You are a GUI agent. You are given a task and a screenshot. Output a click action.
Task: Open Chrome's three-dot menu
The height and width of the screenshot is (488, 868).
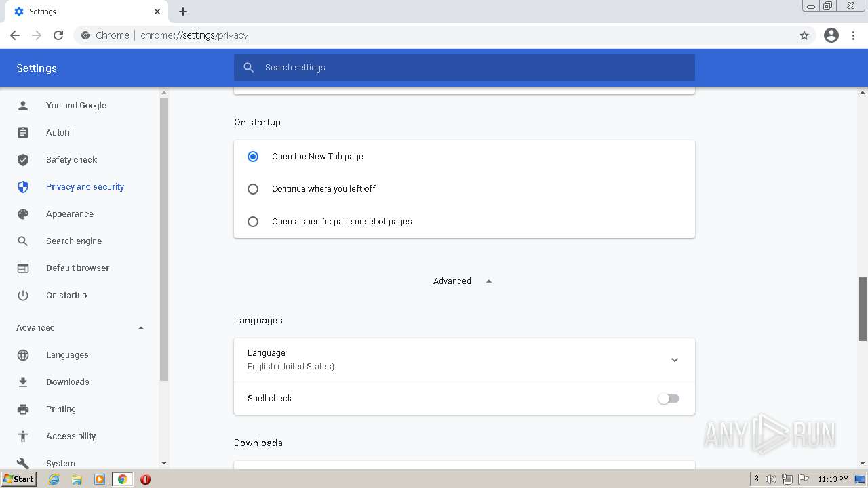(854, 35)
